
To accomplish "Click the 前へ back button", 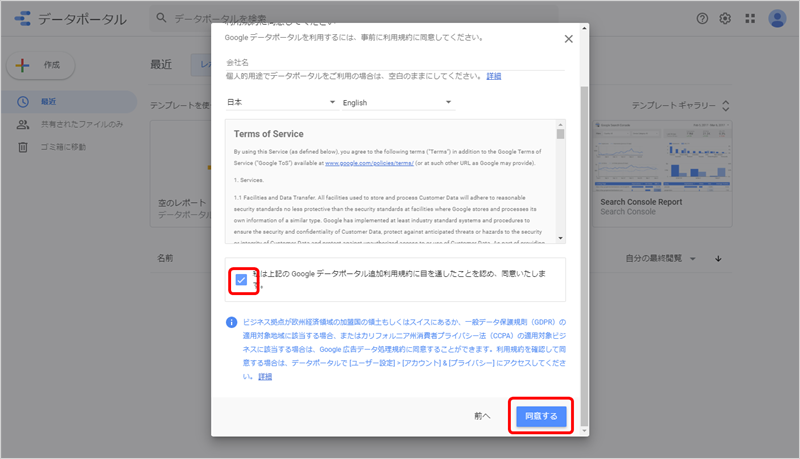I will pyautogui.click(x=482, y=416).
